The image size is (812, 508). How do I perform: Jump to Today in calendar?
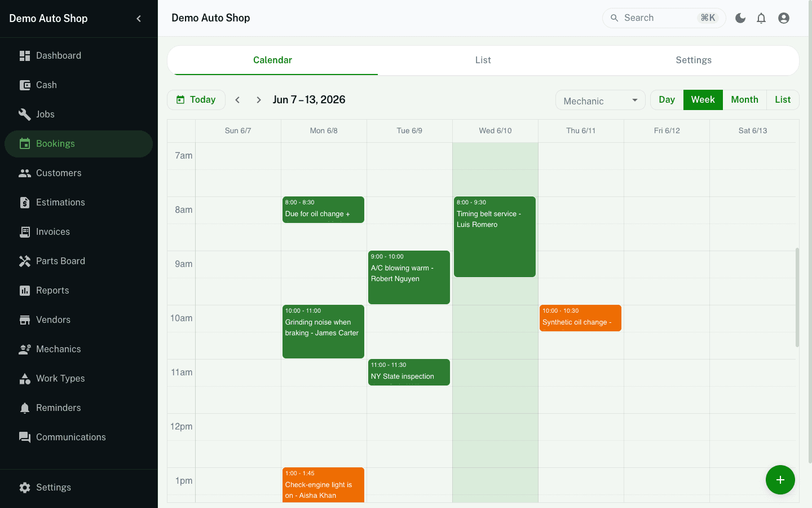[x=196, y=100]
